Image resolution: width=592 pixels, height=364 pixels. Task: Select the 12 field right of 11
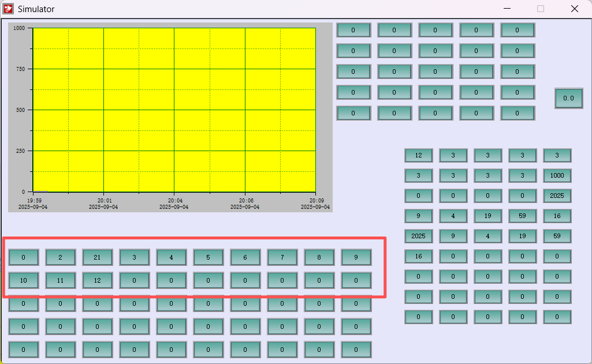coord(97,280)
